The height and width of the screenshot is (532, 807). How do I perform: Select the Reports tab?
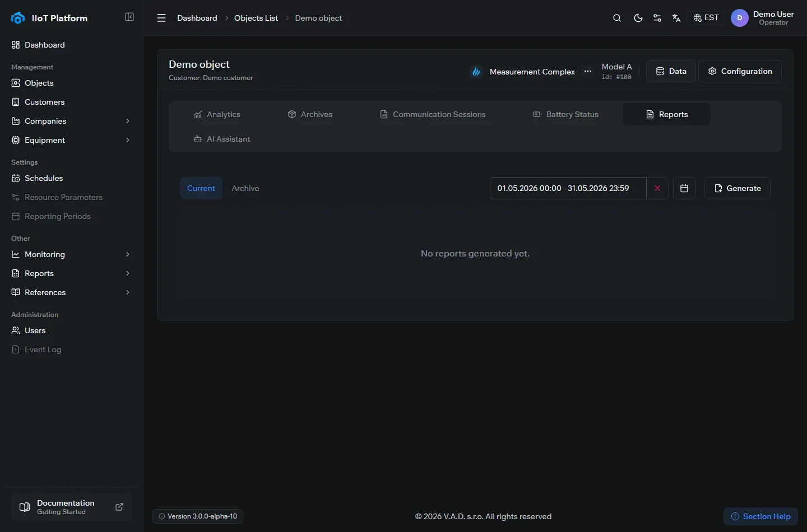[667, 114]
